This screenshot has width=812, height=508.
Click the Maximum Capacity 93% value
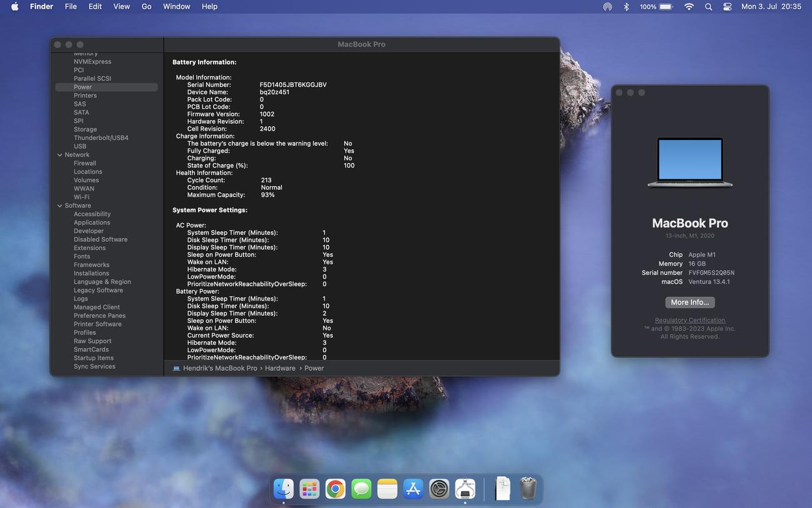pyautogui.click(x=268, y=195)
